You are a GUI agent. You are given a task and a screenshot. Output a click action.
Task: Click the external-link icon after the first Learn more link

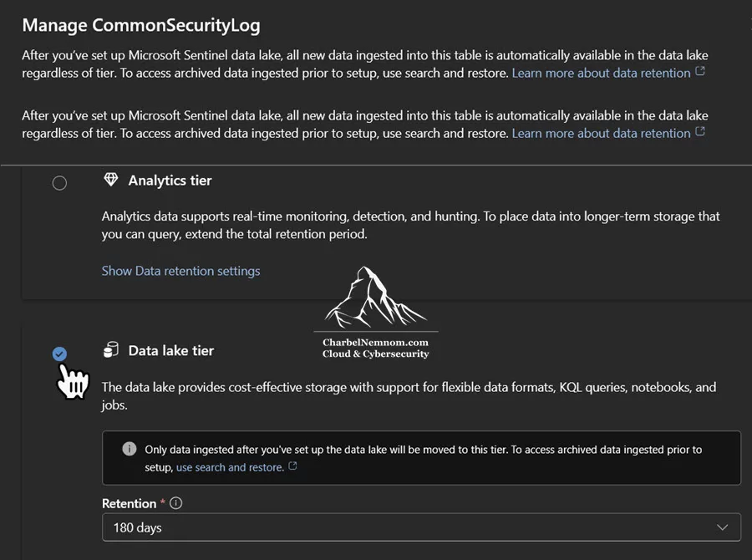700,71
